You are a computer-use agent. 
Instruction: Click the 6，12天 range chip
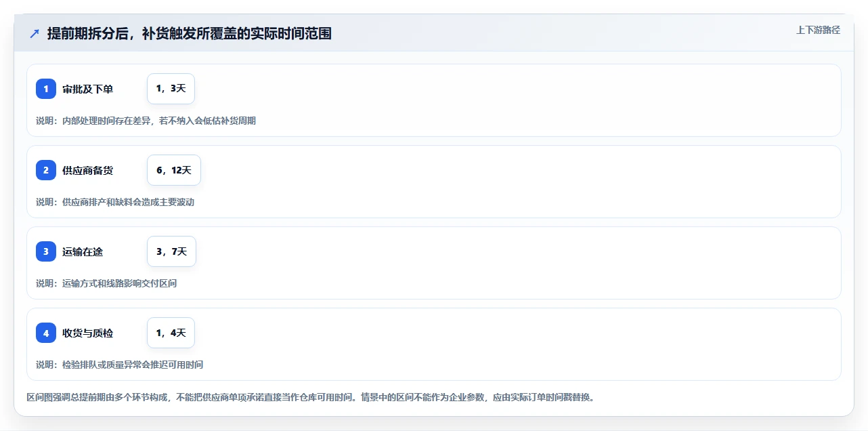[x=174, y=170]
